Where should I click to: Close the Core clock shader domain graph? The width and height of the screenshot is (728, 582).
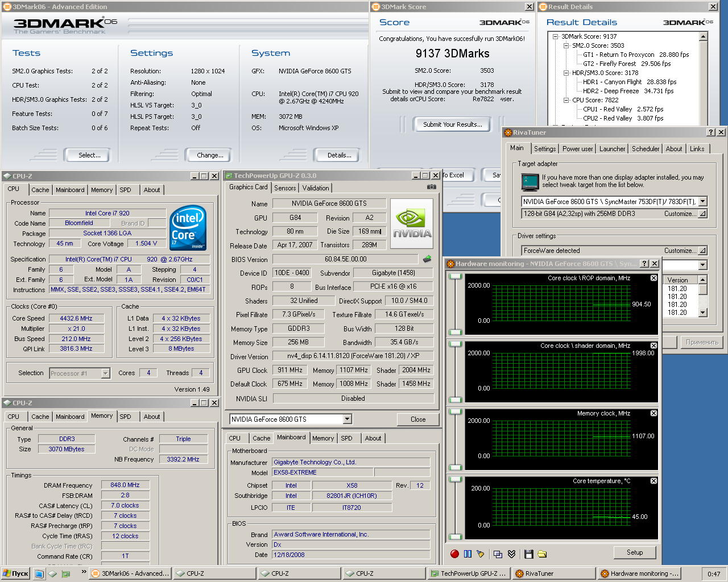click(653, 346)
